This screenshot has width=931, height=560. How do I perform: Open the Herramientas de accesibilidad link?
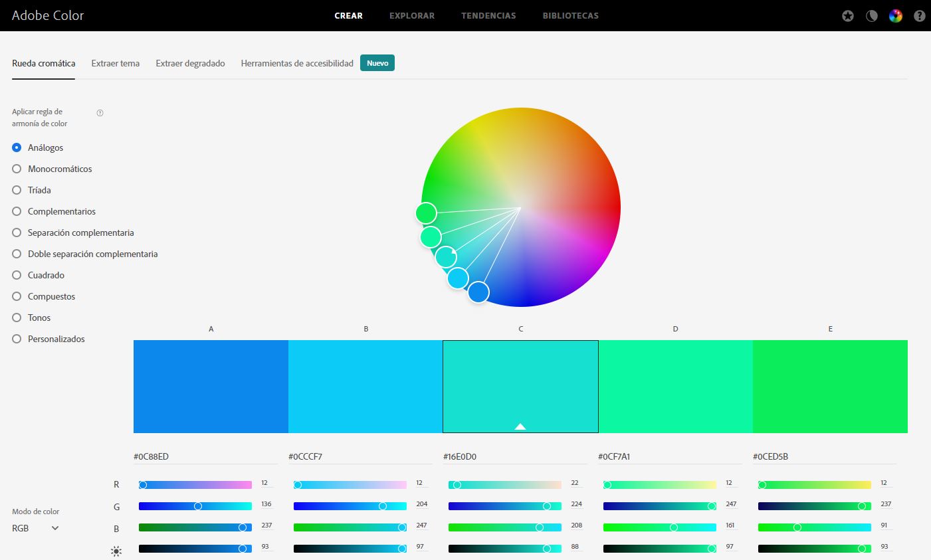[297, 63]
